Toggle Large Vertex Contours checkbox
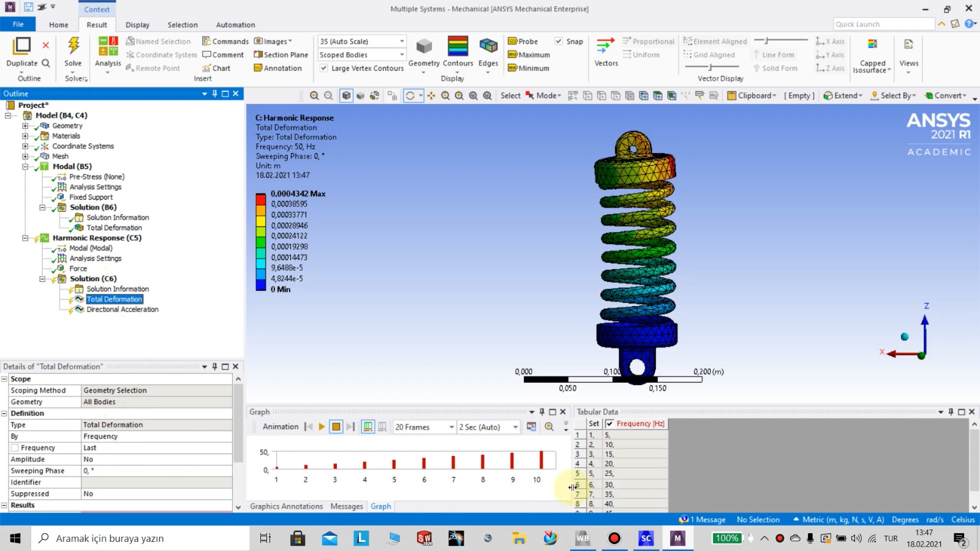The image size is (980, 551). 323,68
